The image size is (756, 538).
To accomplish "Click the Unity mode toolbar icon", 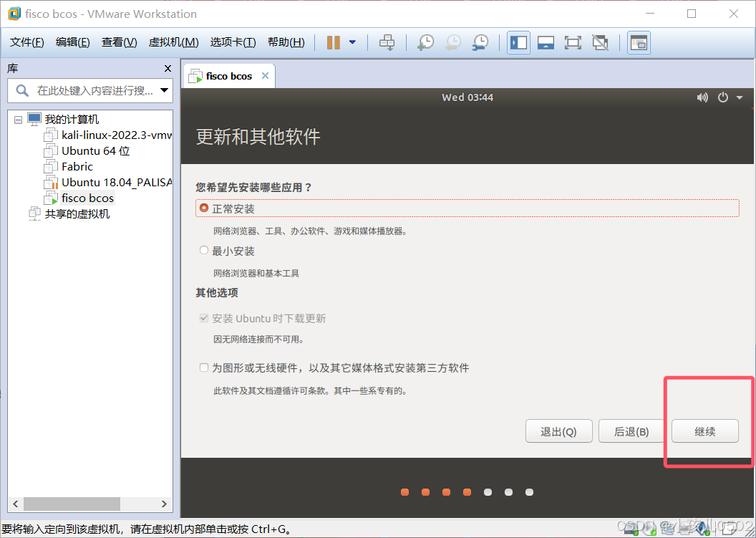I will [600, 42].
